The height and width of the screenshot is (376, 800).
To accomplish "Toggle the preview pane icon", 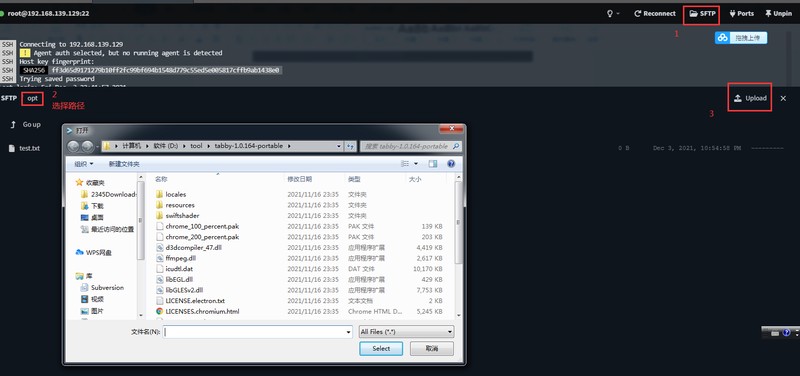I will click(433, 164).
